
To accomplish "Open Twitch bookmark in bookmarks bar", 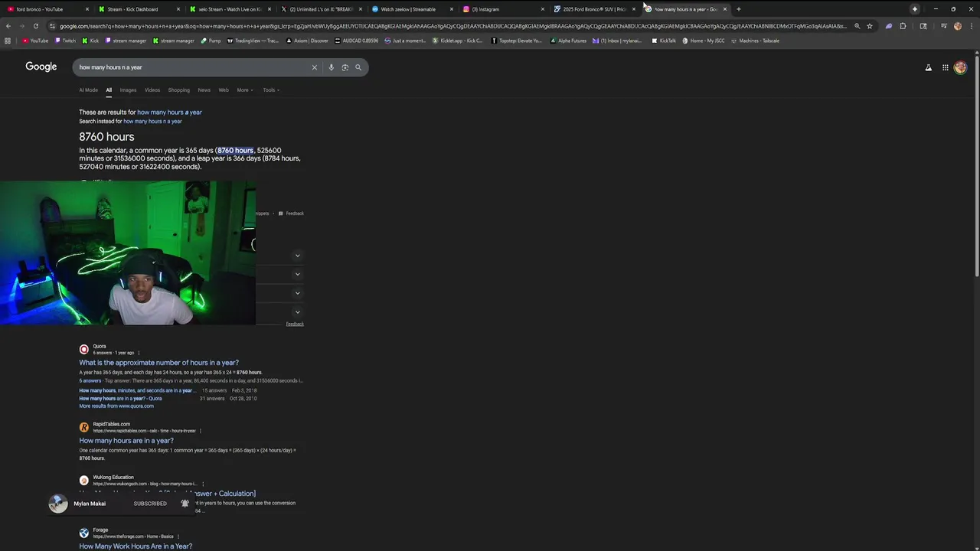I will pos(65,41).
